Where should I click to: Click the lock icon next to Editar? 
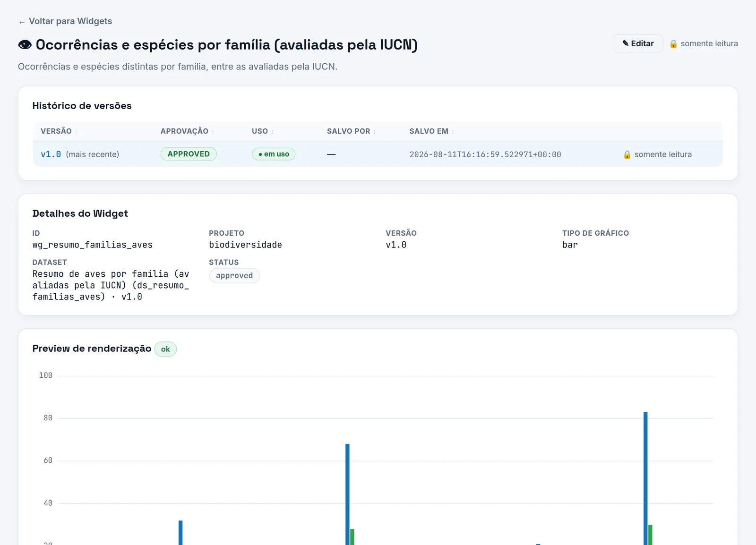tap(673, 43)
